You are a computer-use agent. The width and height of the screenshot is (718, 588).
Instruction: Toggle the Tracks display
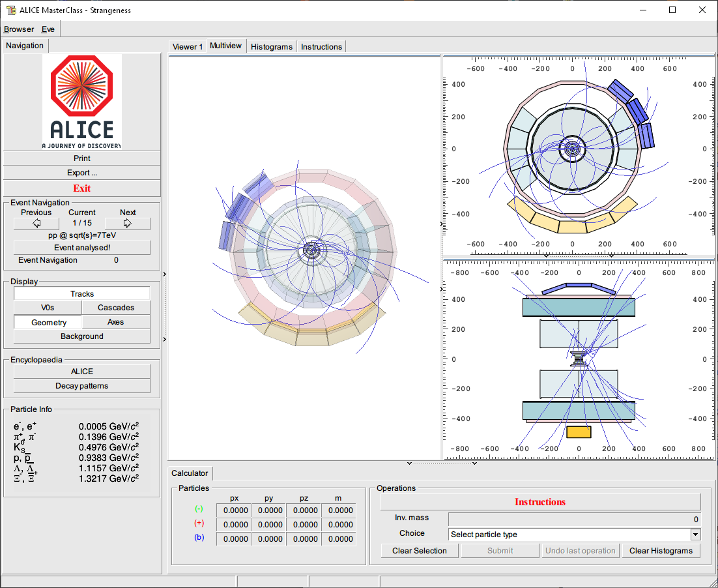coord(82,294)
